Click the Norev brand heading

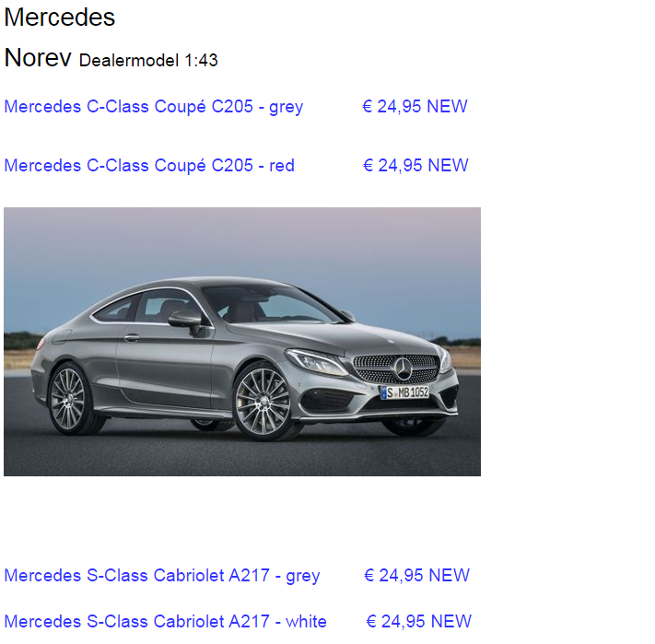pyautogui.click(x=38, y=58)
